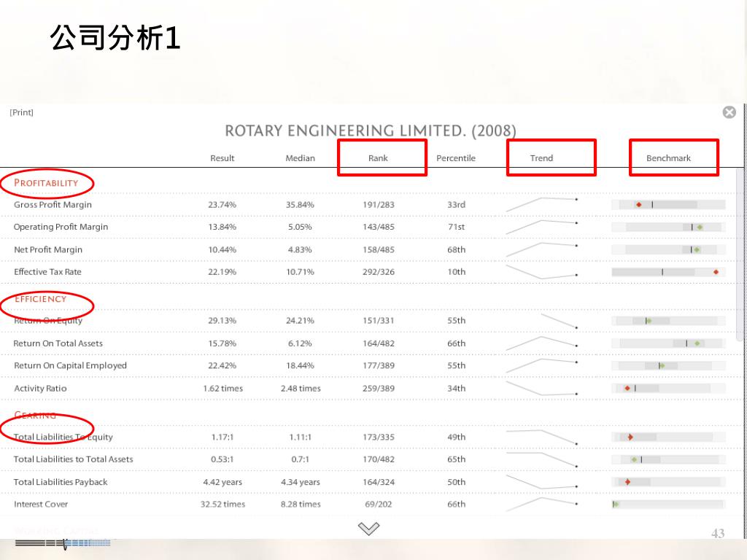The height and width of the screenshot is (560, 747).
Task: Click the 4.42 years payback result
Action: (x=222, y=482)
